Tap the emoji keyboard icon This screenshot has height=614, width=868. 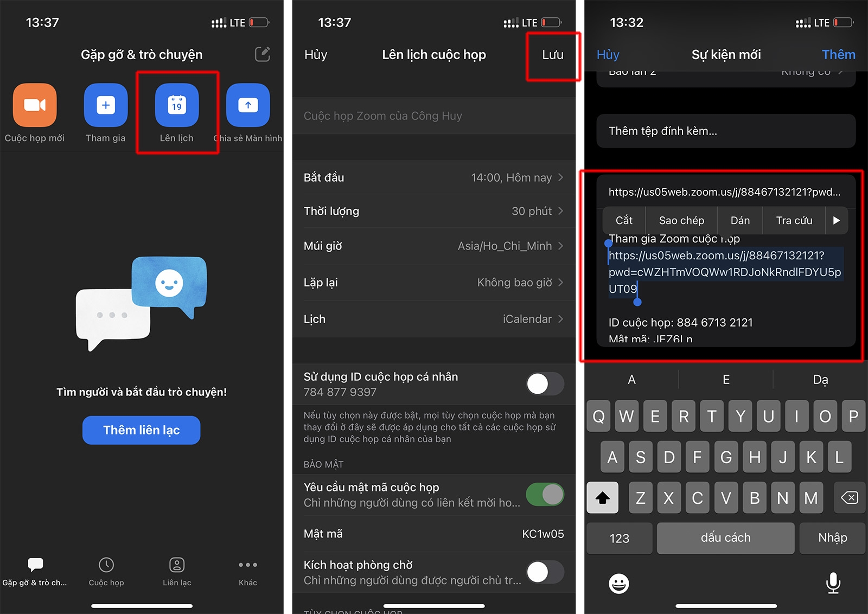point(618,584)
